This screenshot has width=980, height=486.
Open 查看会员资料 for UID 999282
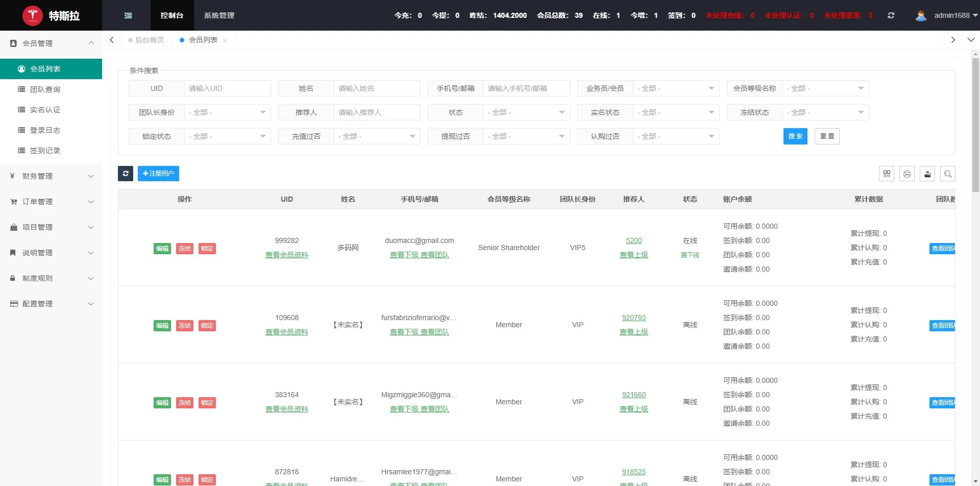[287, 255]
